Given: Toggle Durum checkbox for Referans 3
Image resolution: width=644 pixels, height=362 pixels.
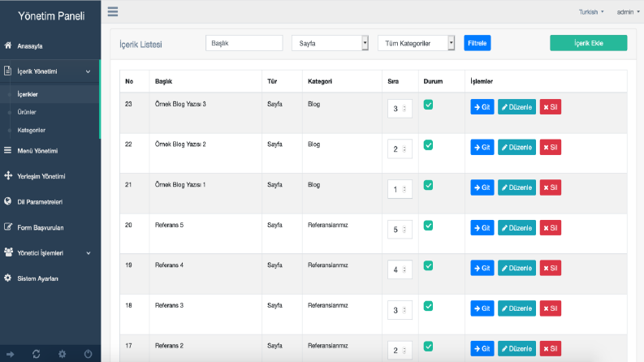Looking at the screenshot, I should tap(428, 306).
